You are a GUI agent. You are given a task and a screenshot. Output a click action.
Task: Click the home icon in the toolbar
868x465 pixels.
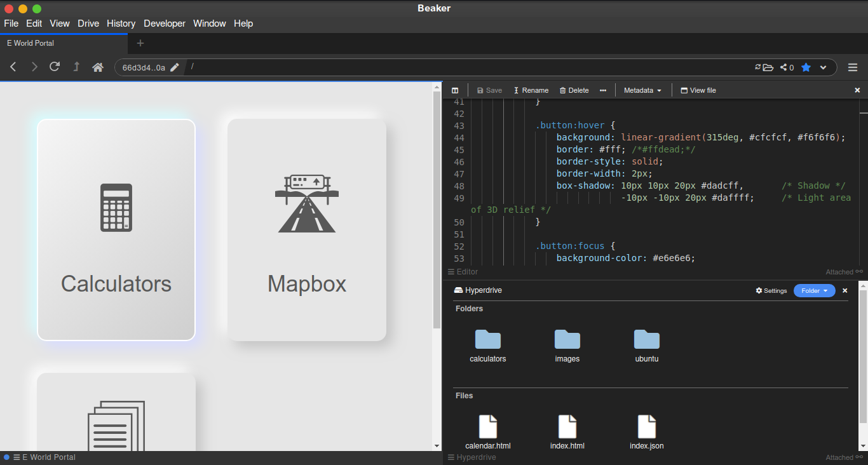(98, 67)
